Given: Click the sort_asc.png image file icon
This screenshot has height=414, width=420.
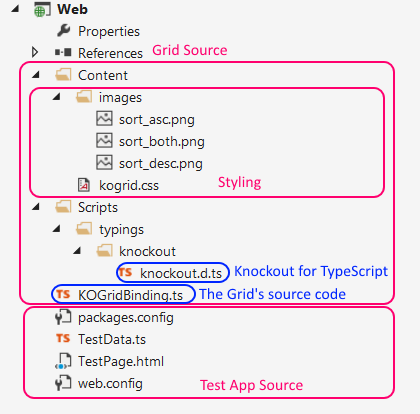Looking at the screenshot, I should click(104, 119).
